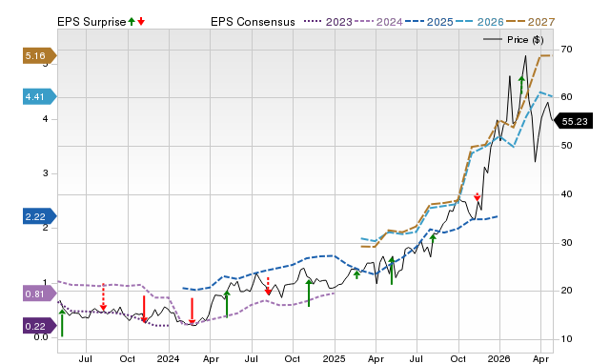Click the 4.41 light blue EPS value tag
610x364 pixels.
(40, 96)
